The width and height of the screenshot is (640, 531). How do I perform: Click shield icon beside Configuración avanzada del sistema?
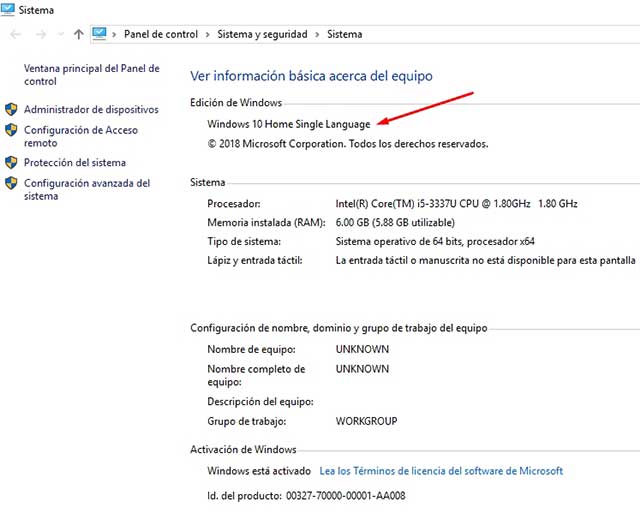click(x=11, y=183)
